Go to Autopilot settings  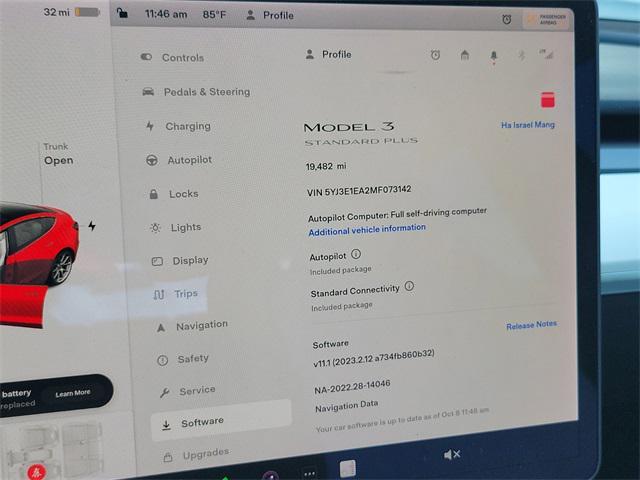[x=189, y=160]
